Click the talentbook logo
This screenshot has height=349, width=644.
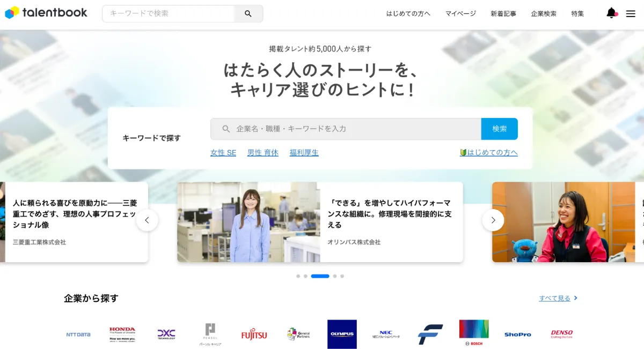[x=46, y=13]
